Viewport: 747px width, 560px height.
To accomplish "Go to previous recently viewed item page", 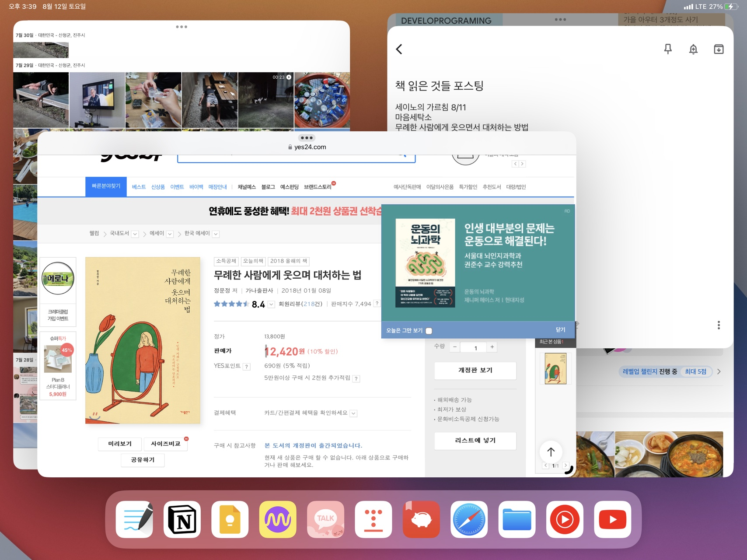I will click(x=545, y=465).
